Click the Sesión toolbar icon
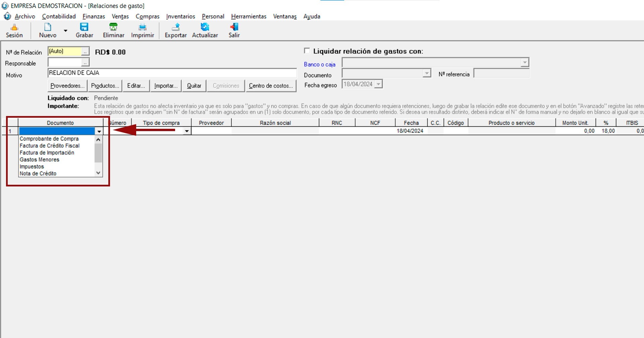The height and width of the screenshot is (338, 644). (x=14, y=27)
